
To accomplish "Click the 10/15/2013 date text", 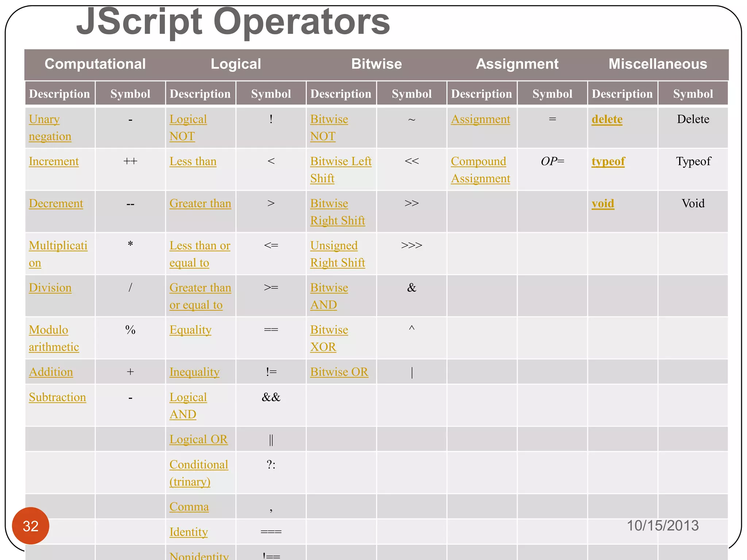I will point(663,526).
